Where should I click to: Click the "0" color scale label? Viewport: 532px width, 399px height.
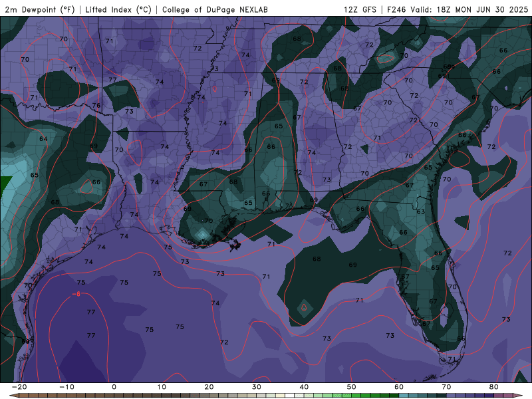114,387
